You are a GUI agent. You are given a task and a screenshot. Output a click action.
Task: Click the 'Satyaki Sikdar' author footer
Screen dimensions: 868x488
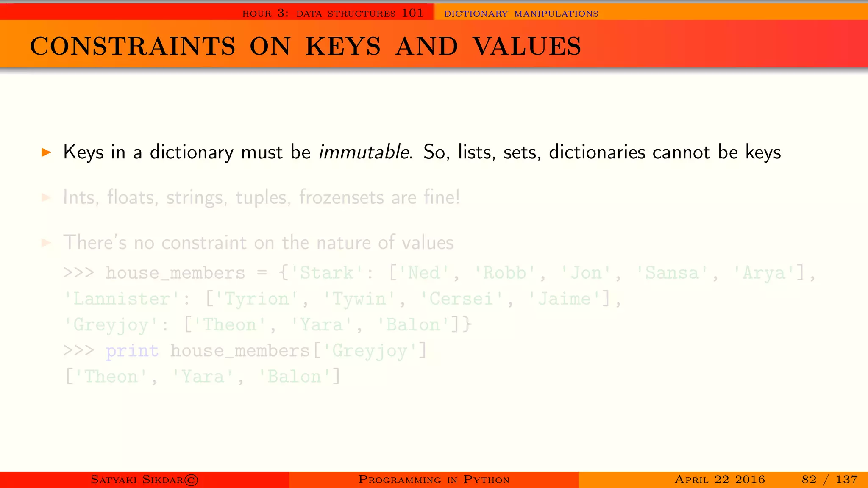(145, 480)
